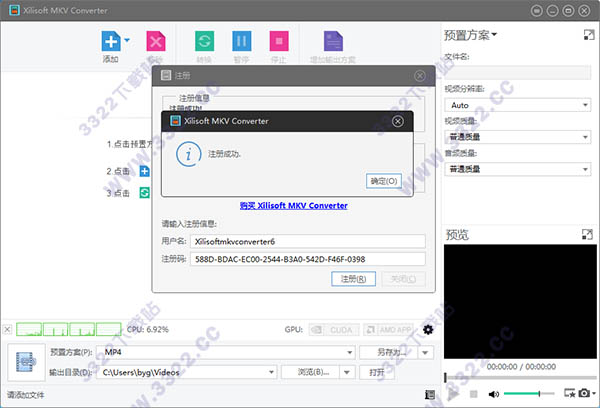Open the arrow menu next to Add
600x408 pixels.
[x=127, y=40]
